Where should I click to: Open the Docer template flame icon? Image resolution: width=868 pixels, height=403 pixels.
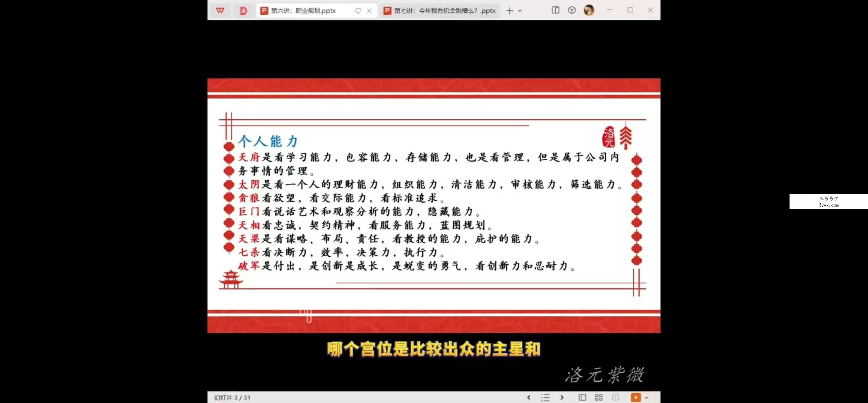coord(243,11)
